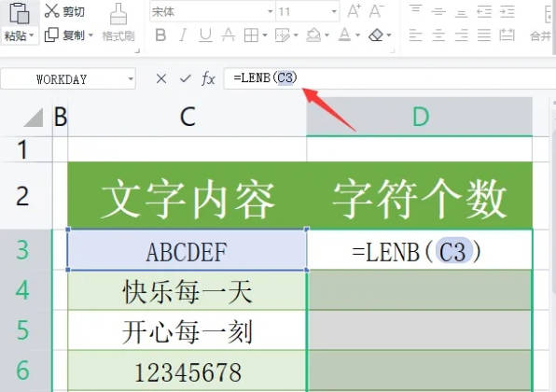Increase indent with the right-arrow icon
The width and height of the screenshot is (556, 392).
(x=507, y=11)
